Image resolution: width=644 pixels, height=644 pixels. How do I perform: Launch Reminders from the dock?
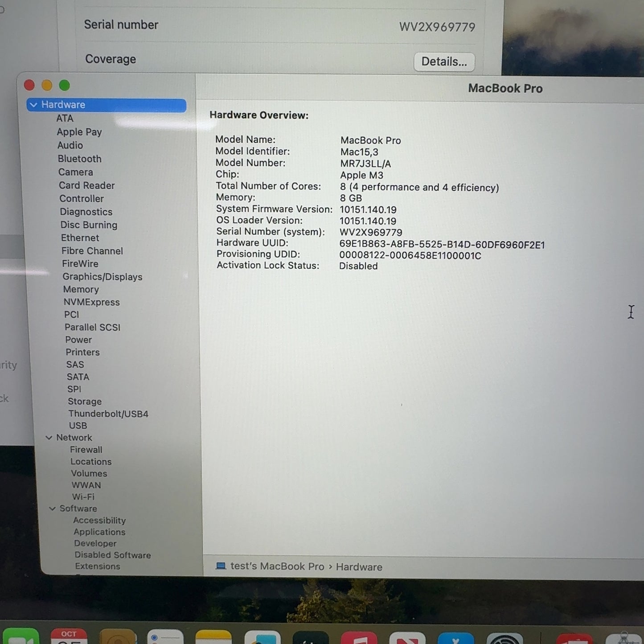165,637
